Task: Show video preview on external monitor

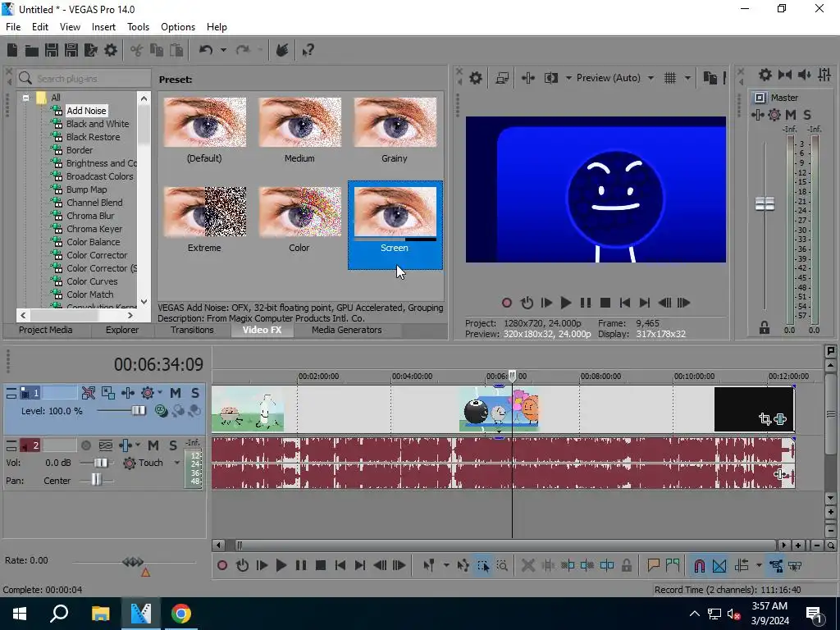Action: click(502, 78)
